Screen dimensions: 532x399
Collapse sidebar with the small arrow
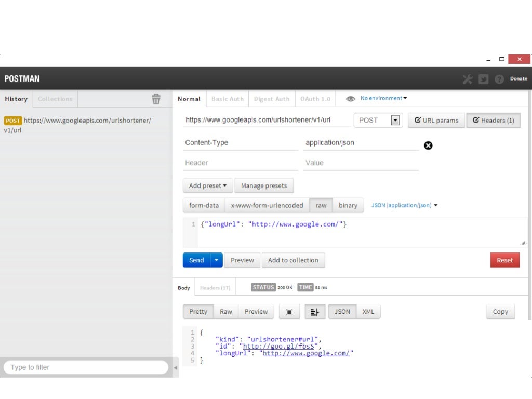[x=176, y=367]
